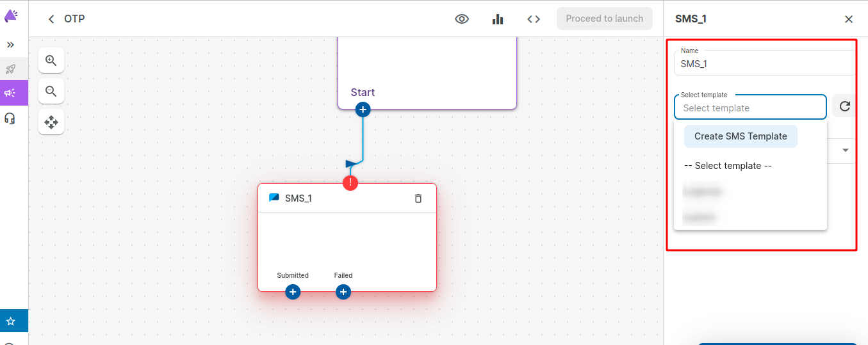The width and height of the screenshot is (868, 345).
Task: Open the rocket sidebar icon
Action: [x=10, y=68]
